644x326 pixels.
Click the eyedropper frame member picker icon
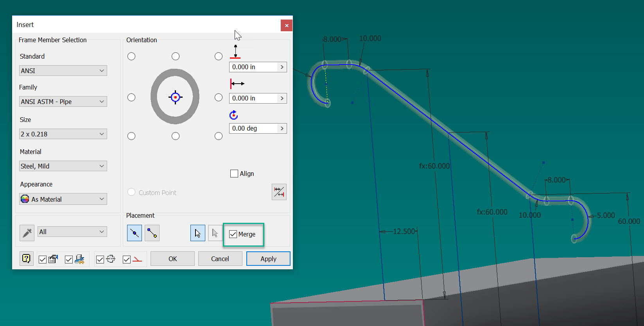pyautogui.click(x=27, y=233)
